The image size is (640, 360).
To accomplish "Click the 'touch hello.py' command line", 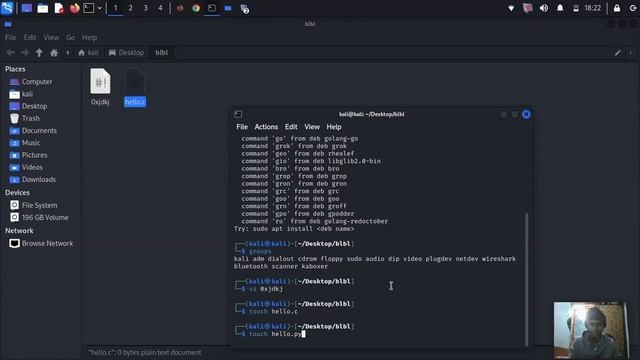I will (275, 334).
